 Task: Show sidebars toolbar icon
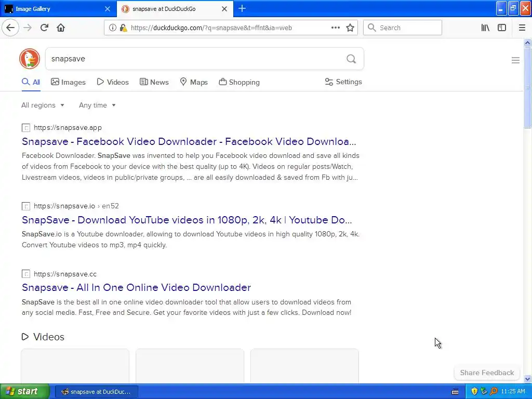click(x=502, y=28)
